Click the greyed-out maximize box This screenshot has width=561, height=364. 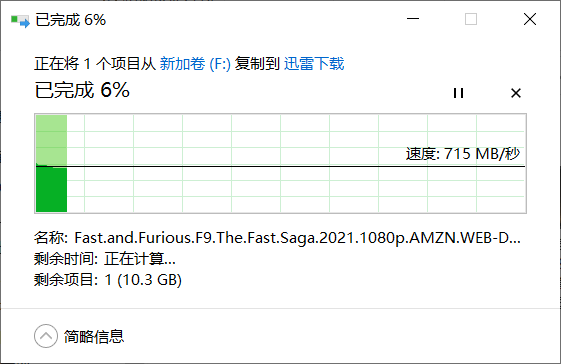(x=471, y=19)
